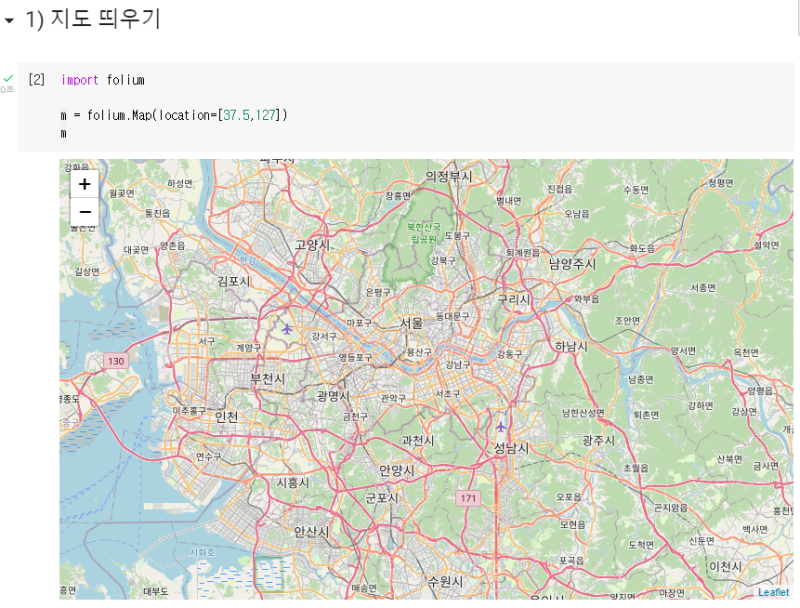
Task: Click the 0초 execution time indicator
Action: point(8,87)
